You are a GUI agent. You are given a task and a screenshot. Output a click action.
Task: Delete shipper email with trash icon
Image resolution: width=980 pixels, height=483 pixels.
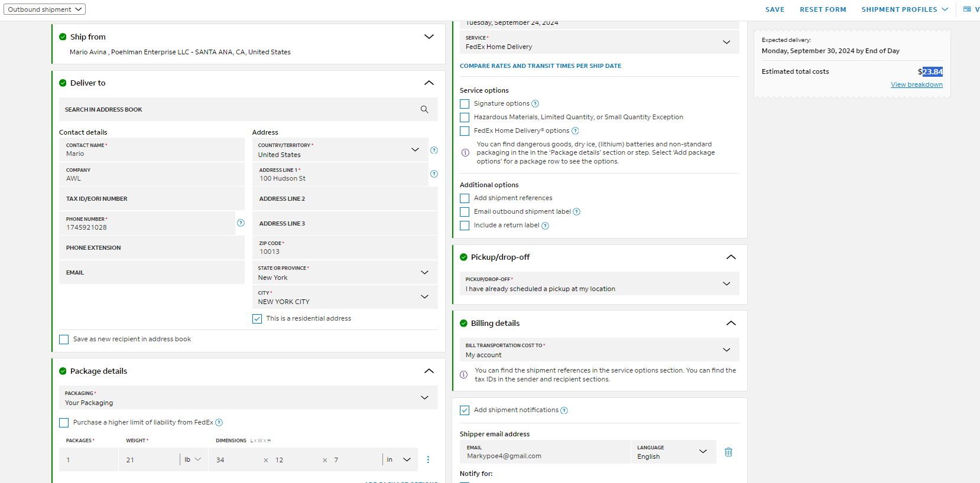tap(728, 452)
